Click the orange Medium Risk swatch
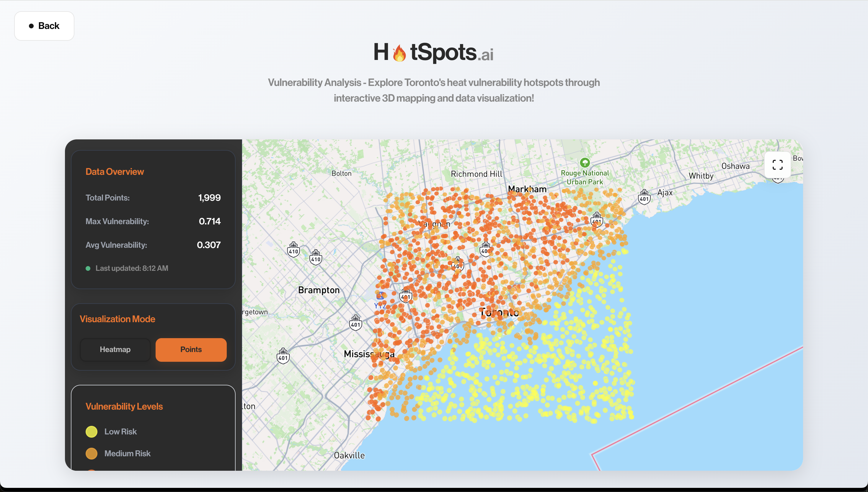The width and height of the screenshot is (868, 492). click(x=91, y=454)
